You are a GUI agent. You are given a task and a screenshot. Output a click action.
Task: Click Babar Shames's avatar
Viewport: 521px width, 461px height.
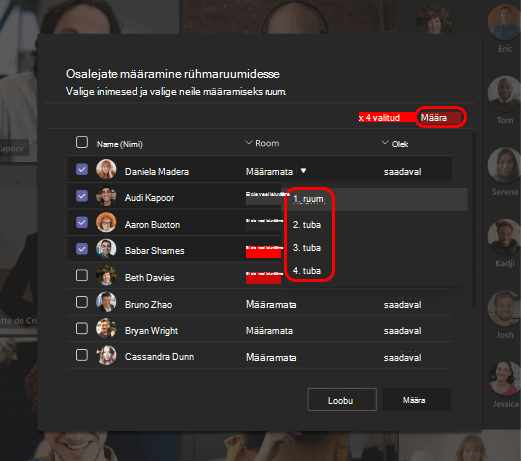(x=106, y=249)
